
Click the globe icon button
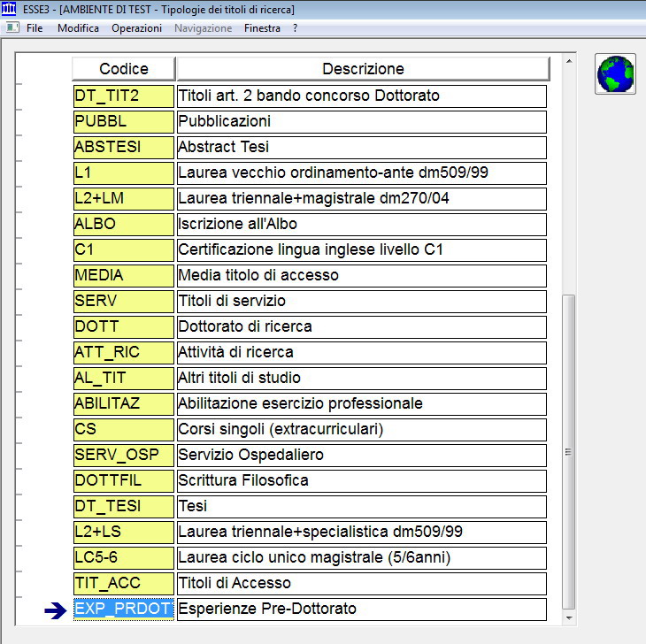tap(615, 74)
